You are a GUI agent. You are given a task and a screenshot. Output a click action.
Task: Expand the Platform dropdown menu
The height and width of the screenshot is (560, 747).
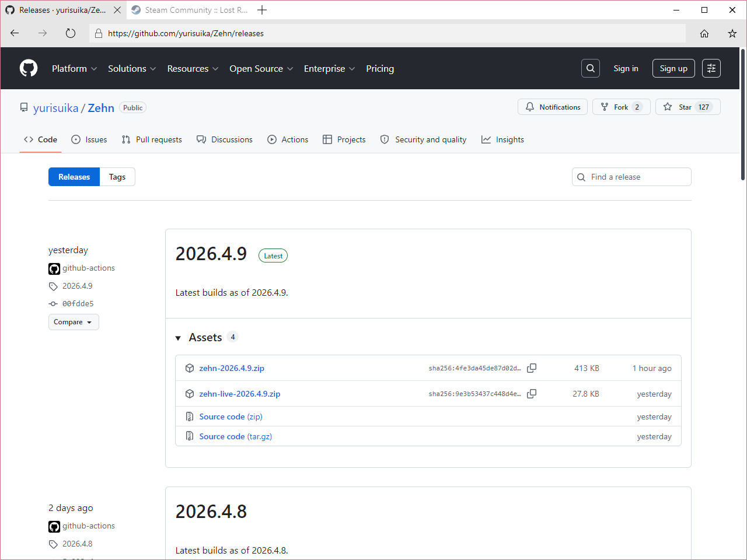74,68
